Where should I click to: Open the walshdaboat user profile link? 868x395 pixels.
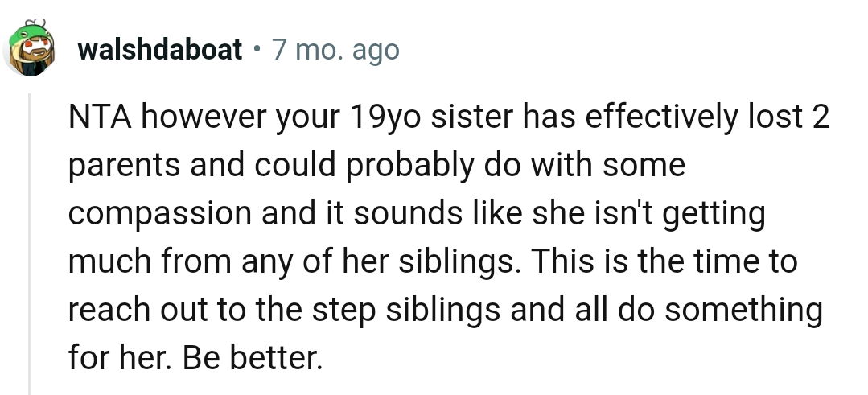point(160,50)
